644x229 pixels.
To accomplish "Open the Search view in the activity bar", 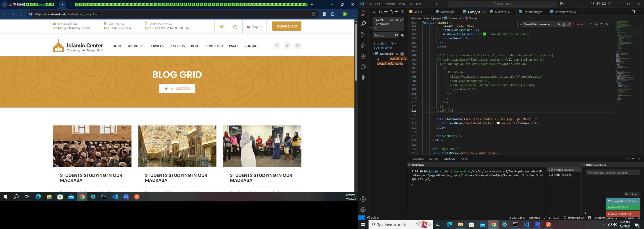I will [x=363, y=24].
